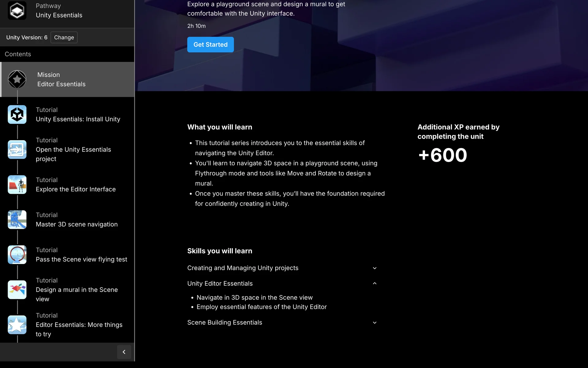Open Pass the Scene view flying test
588x368 pixels.
[x=81, y=259]
